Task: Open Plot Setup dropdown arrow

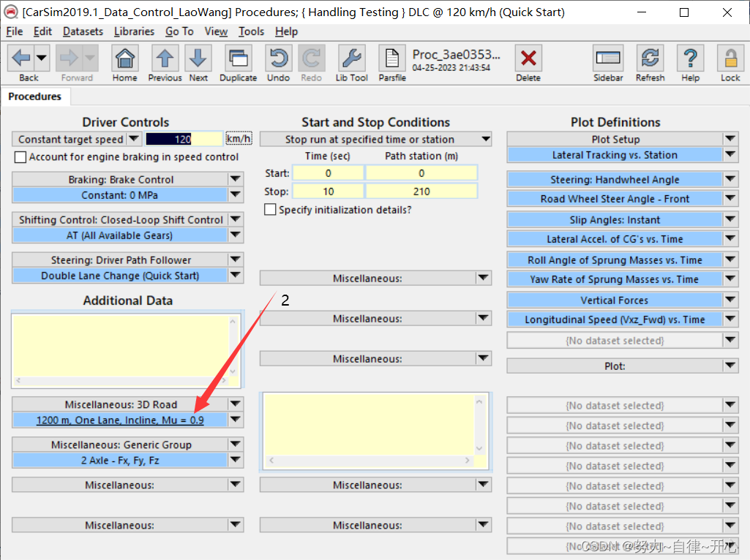Action: pyautogui.click(x=730, y=139)
